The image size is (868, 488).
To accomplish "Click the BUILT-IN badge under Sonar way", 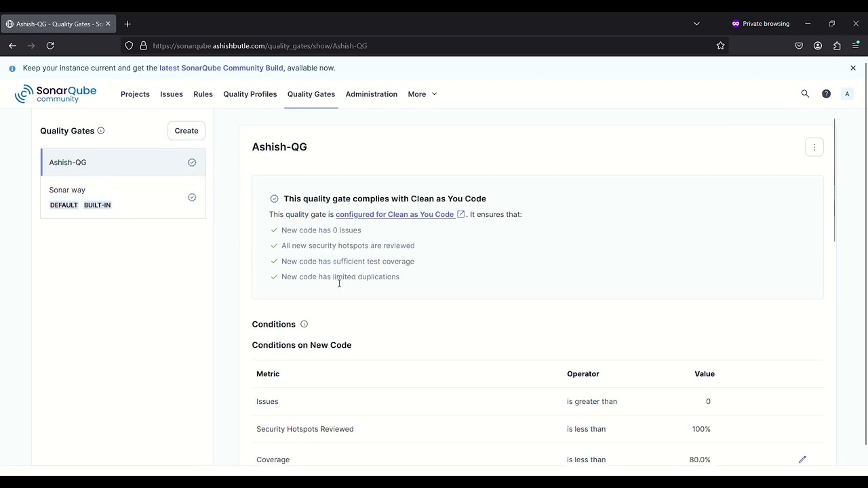I will [98, 205].
